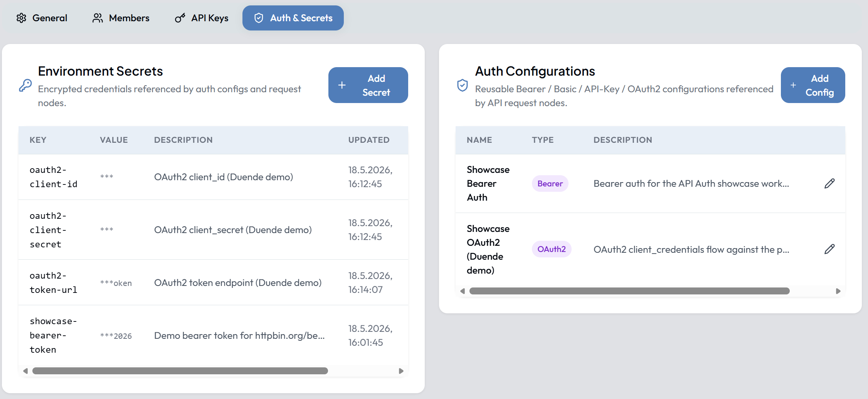Image resolution: width=868 pixels, height=399 pixels.
Task: Click the updated time 16:01:45
Action: [365, 343]
